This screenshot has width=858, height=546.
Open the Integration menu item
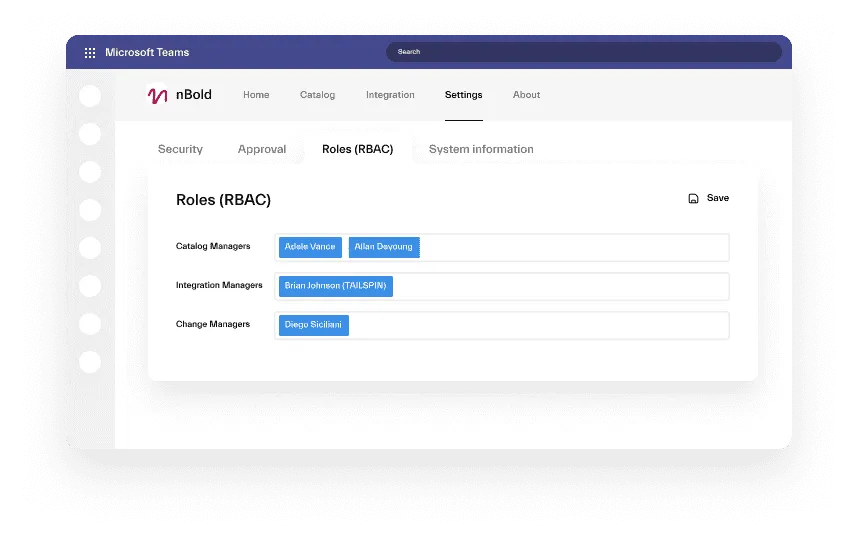390,95
